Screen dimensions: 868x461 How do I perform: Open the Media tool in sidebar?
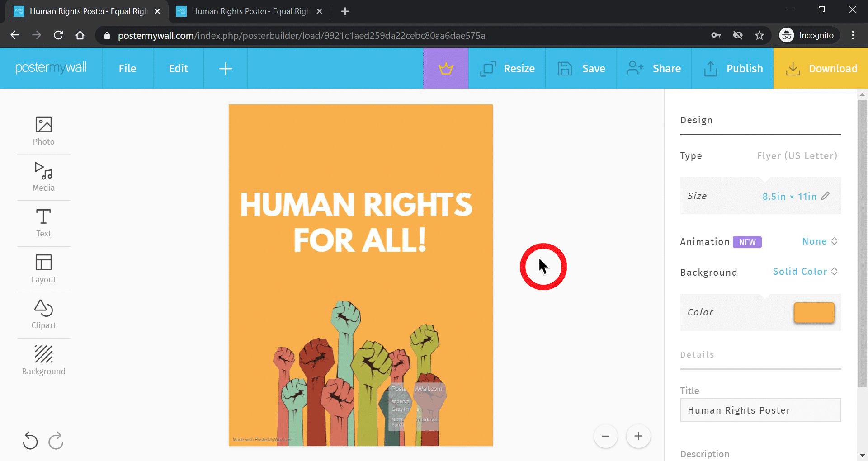[x=44, y=177]
